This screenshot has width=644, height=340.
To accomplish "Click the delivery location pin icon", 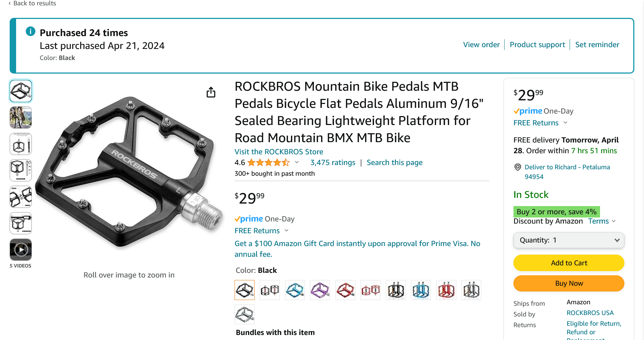I will pyautogui.click(x=517, y=167).
